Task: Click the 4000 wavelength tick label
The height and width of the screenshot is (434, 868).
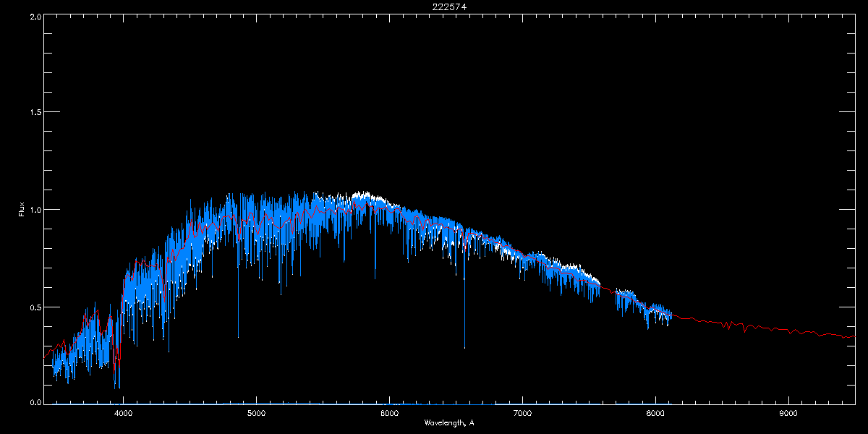Action: pos(123,413)
